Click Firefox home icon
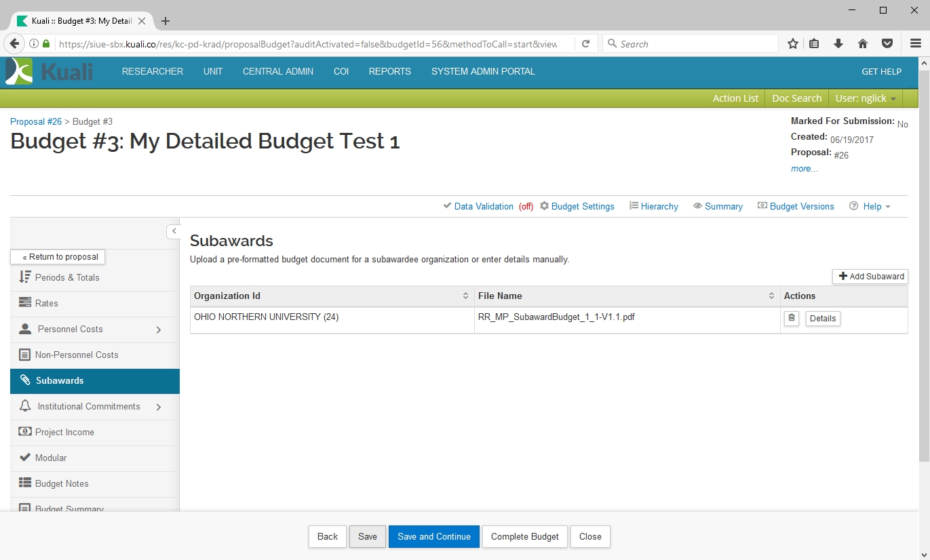The width and height of the screenshot is (930, 560). [x=863, y=44]
